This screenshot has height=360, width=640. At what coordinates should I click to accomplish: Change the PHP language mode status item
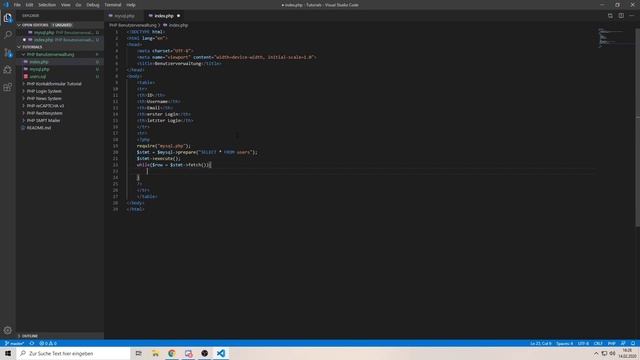(611, 343)
